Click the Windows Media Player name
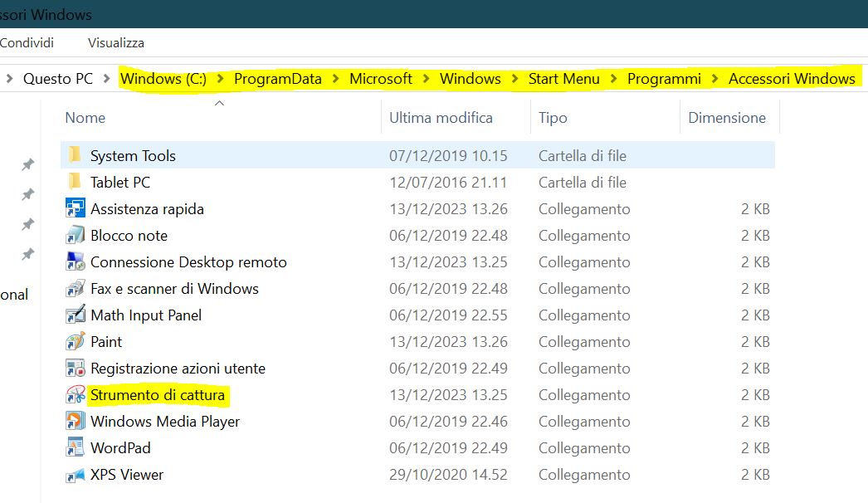The image size is (868, 503). (x=165, y=422)
